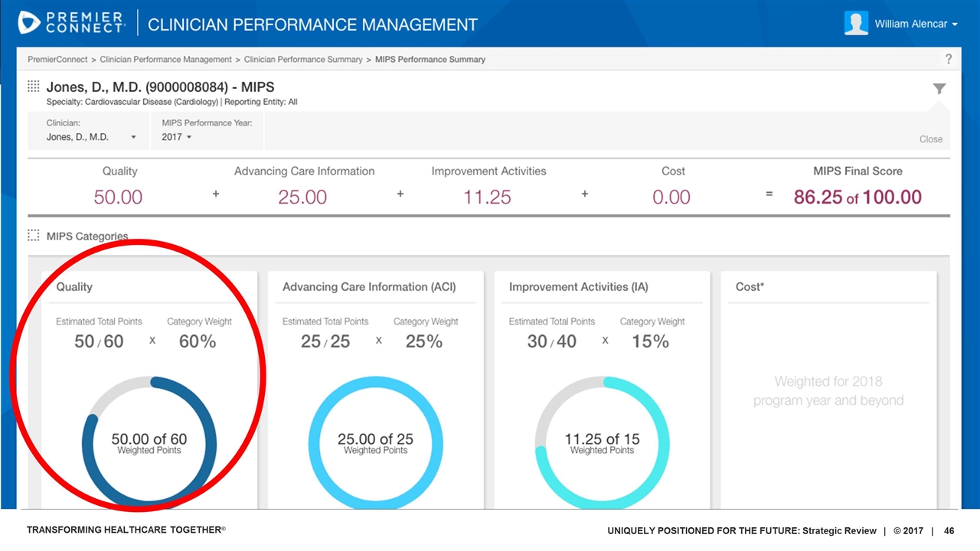Go to PremierConnect breadcrumb link
The image size is (980, 551).
point(57,59)
